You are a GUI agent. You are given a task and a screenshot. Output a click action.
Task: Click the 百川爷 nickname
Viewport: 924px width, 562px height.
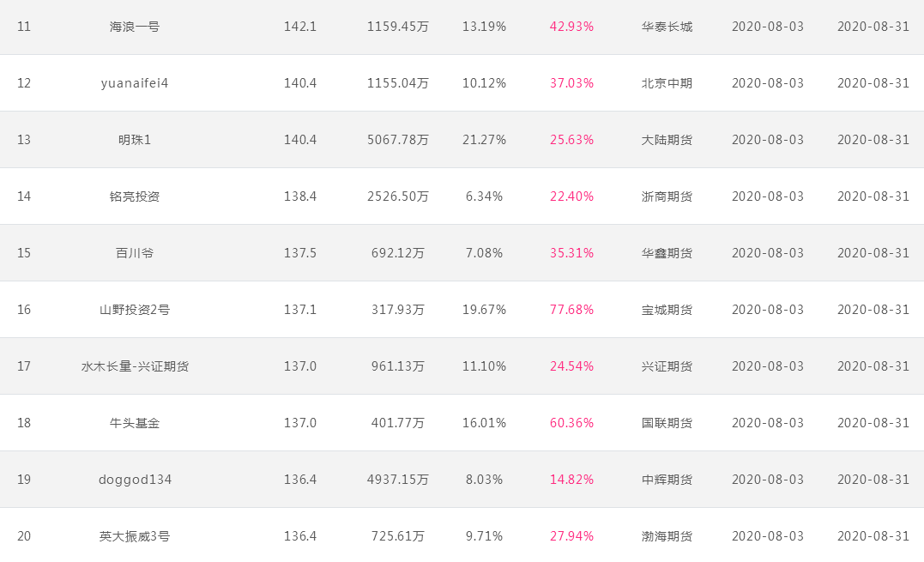tap(135, 253)
